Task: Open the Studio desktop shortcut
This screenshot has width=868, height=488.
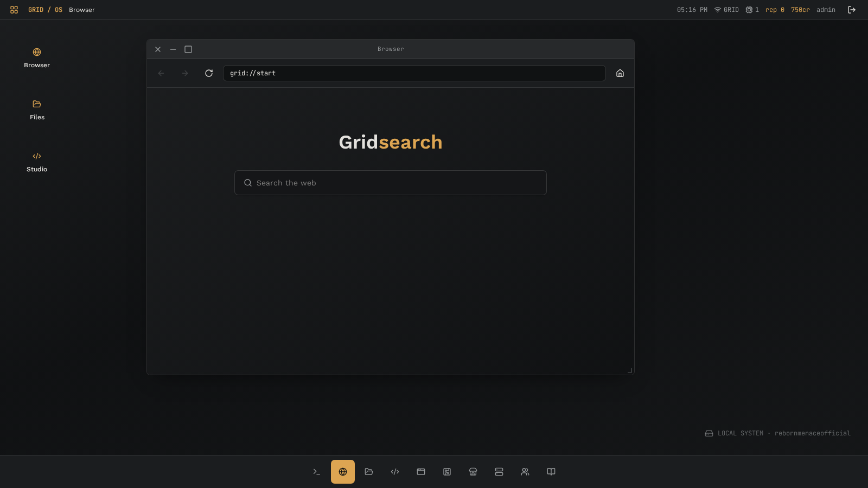Action: (x=37, y=162)
